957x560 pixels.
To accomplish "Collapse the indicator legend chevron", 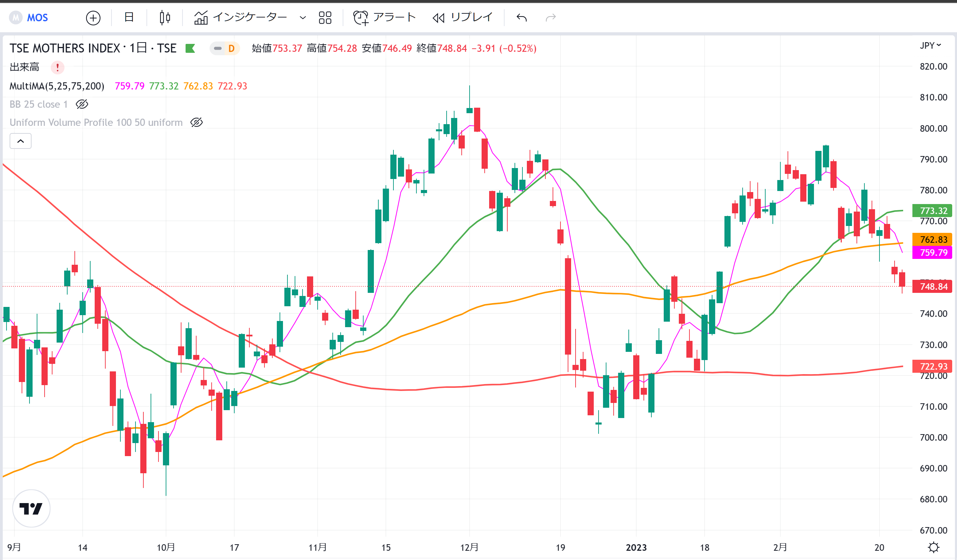I will click(21, 141).
